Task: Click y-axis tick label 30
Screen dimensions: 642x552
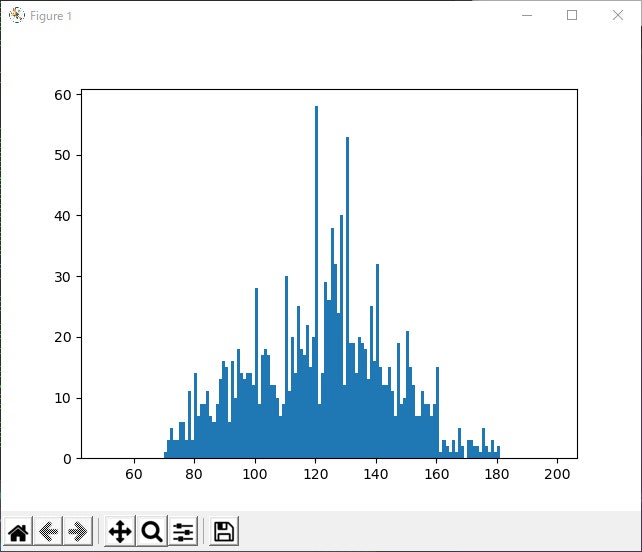Action: pos(63,277)
